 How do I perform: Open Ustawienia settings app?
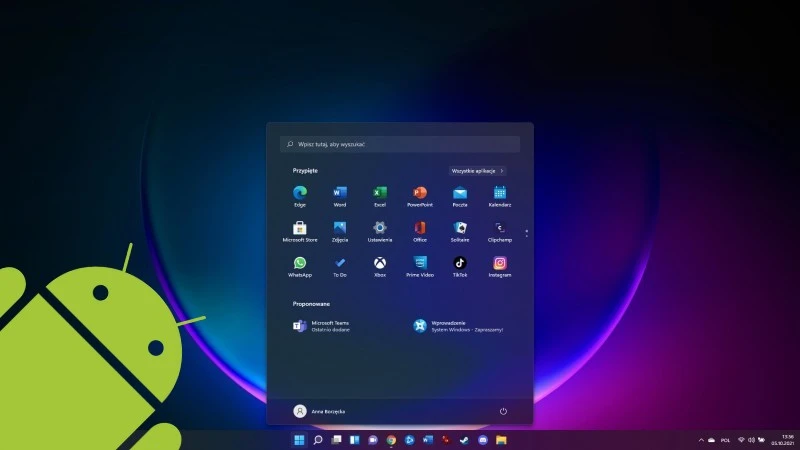[x=380, y=232]
